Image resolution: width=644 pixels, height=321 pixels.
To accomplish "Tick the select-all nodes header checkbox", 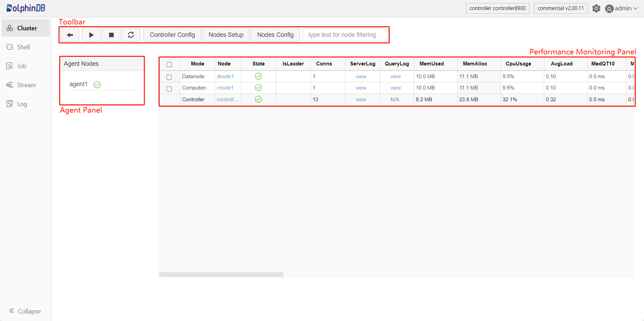I will point(169,64).
